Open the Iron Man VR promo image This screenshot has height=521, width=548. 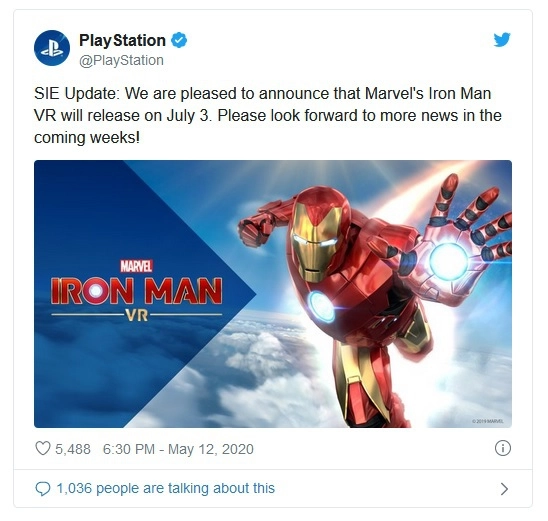[273, 294]
